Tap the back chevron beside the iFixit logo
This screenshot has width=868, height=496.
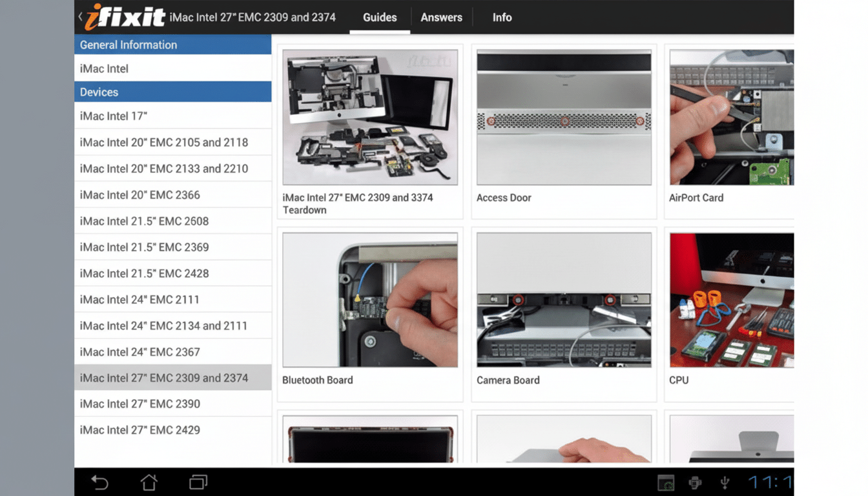click(x=79, y=16)
